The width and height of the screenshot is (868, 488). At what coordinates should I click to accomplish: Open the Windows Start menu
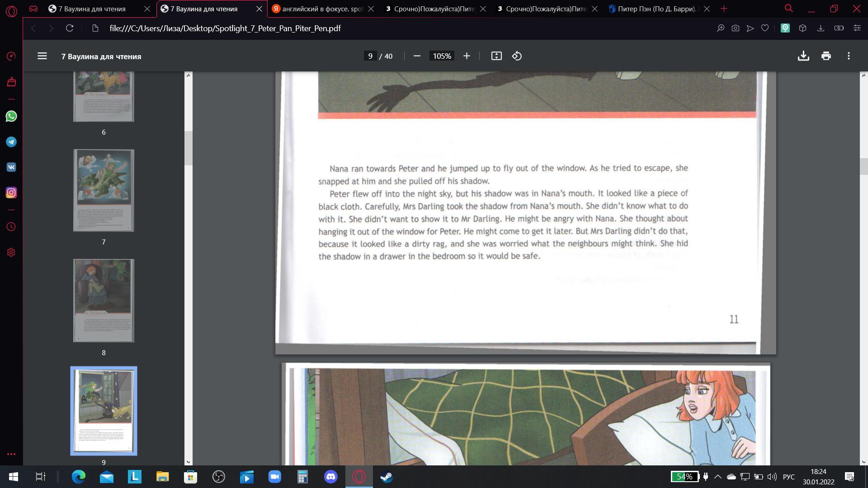[13, 477]
